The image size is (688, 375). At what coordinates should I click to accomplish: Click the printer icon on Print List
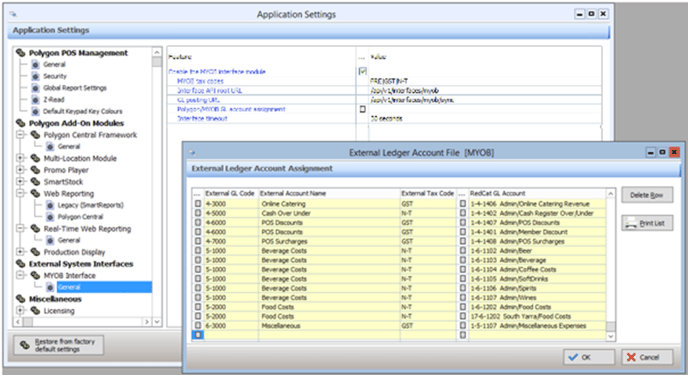631,223
